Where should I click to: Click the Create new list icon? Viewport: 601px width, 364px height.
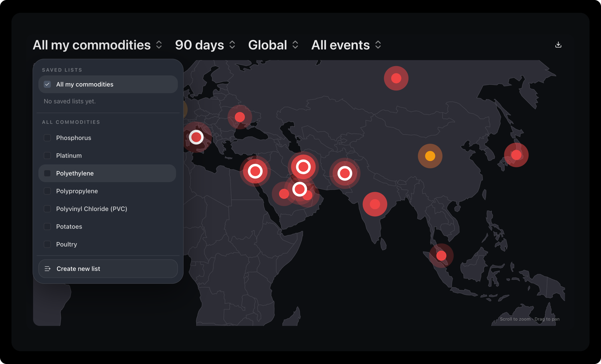pos(48,269)
